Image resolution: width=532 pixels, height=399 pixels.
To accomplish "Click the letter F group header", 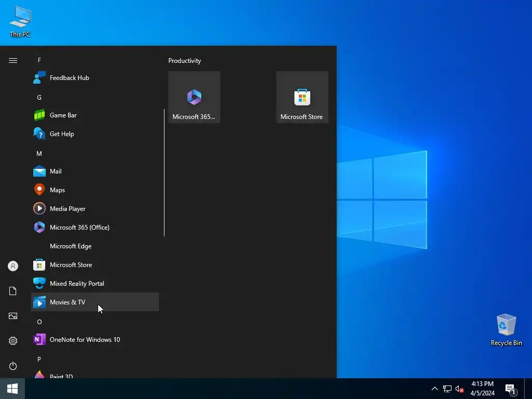I will click(x=39, y=60).
